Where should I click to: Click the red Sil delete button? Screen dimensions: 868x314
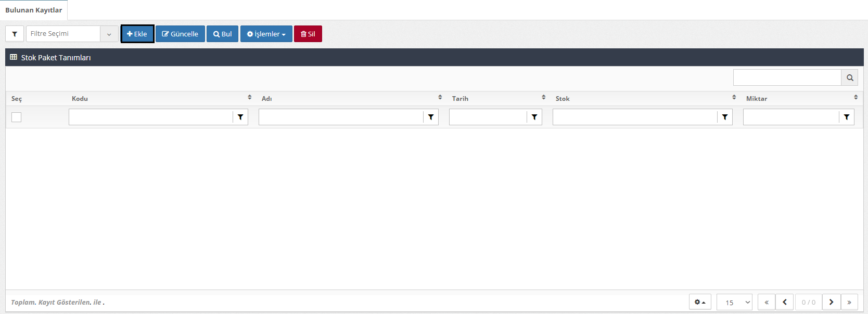(308, 34)
